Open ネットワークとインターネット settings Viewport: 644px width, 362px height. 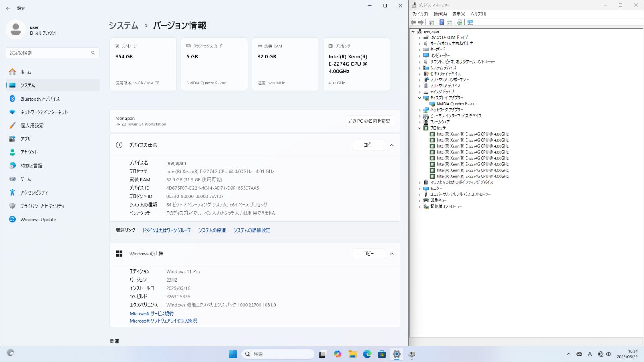point(53,112)
